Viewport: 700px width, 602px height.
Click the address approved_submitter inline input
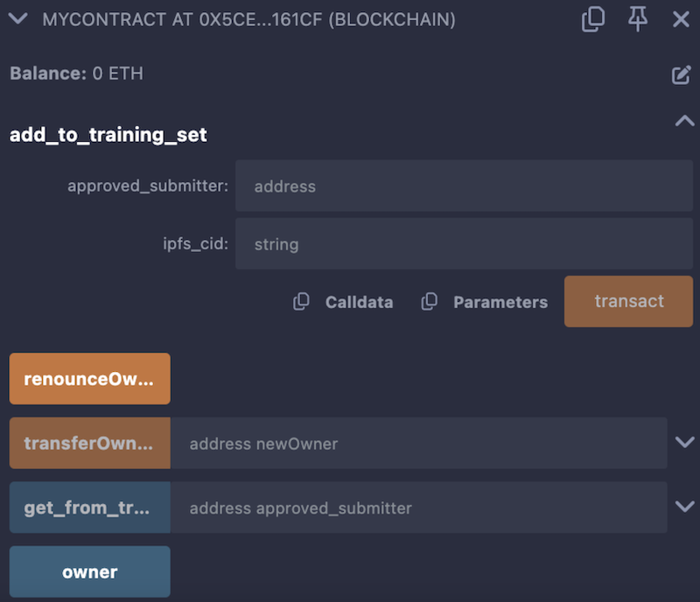(418, 507)
